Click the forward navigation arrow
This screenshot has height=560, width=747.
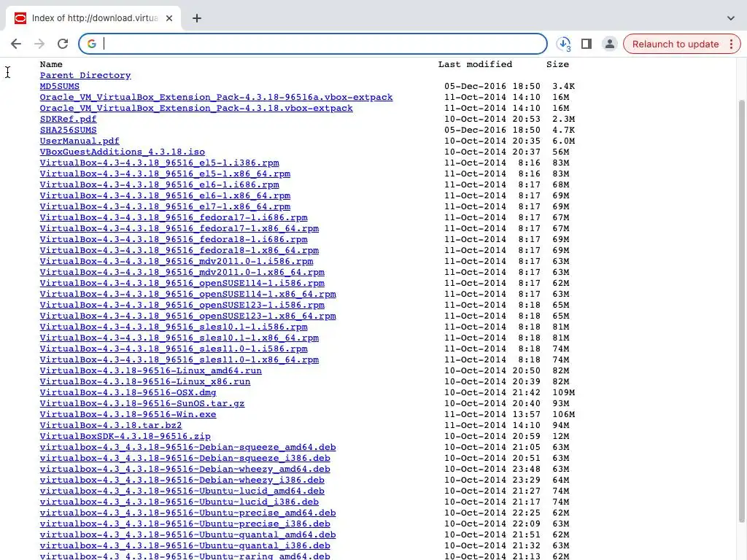[39, 44]
